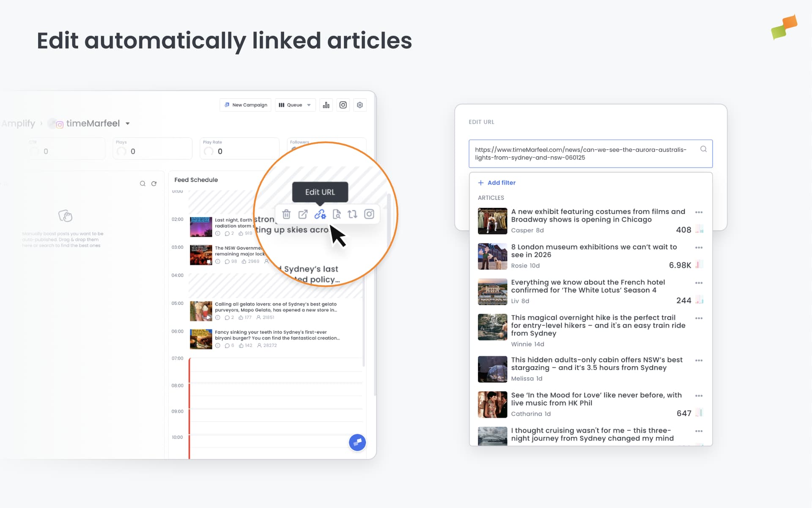This screenshot has width=812, height=508.
Task: Select the Edit URL link icon
Action: point(320,214)
